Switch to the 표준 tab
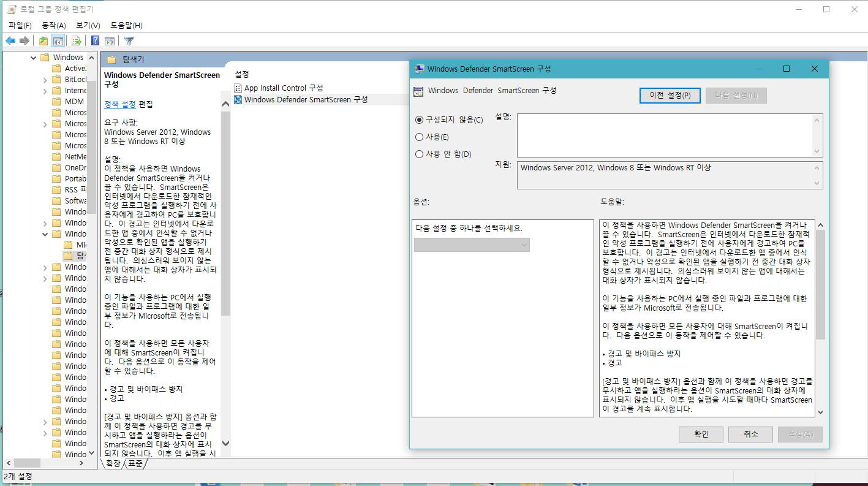Image resolution: width=868 pixels, height=486 pixels. tap(135, 463)
